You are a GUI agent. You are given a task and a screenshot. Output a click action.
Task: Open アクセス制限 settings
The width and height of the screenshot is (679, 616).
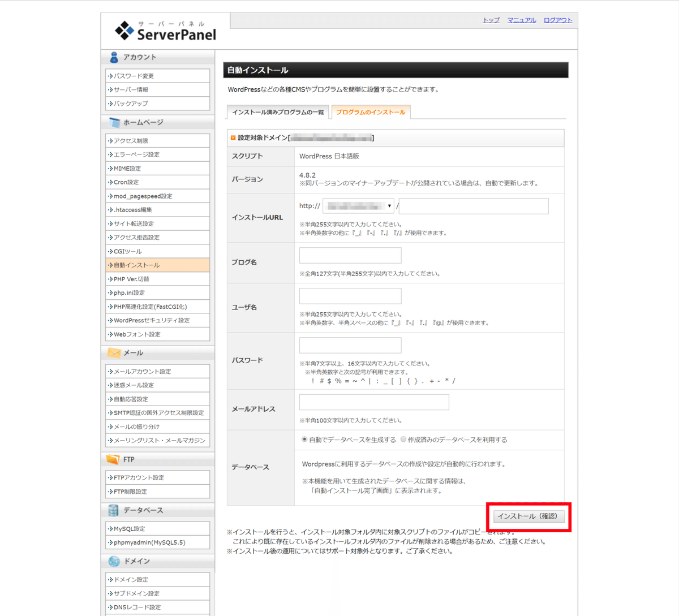pyautogui.click(x=157, y=141)
